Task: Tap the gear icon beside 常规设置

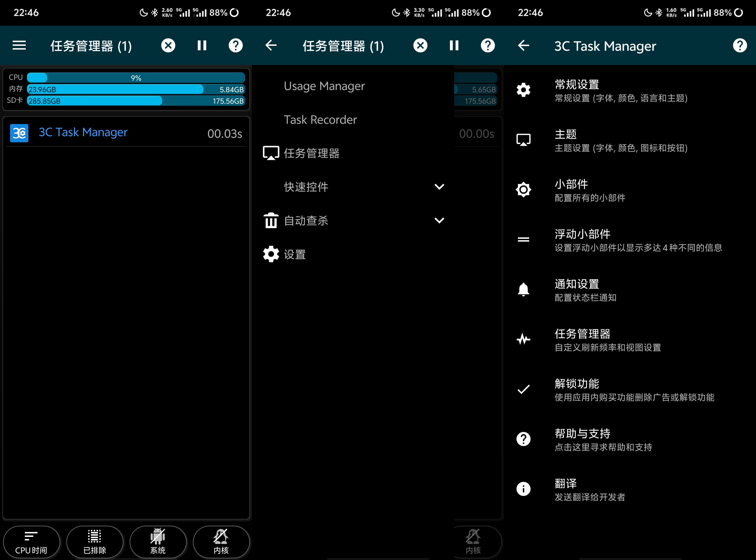Action: point(523,90)
